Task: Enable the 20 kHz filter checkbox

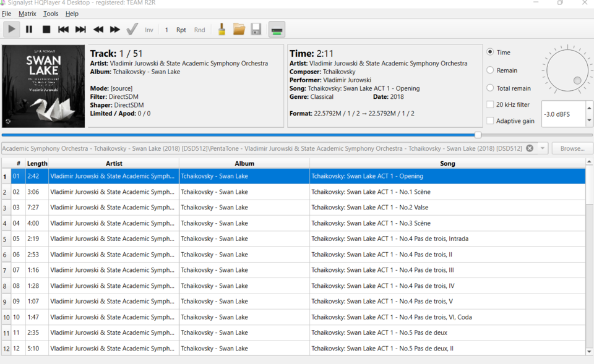Action: [490, 104]
